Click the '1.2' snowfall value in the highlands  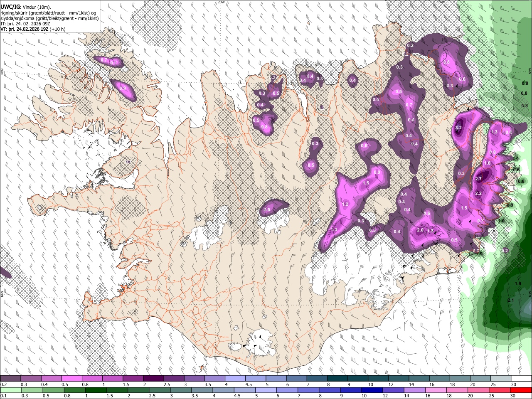[x=345, y=204]
